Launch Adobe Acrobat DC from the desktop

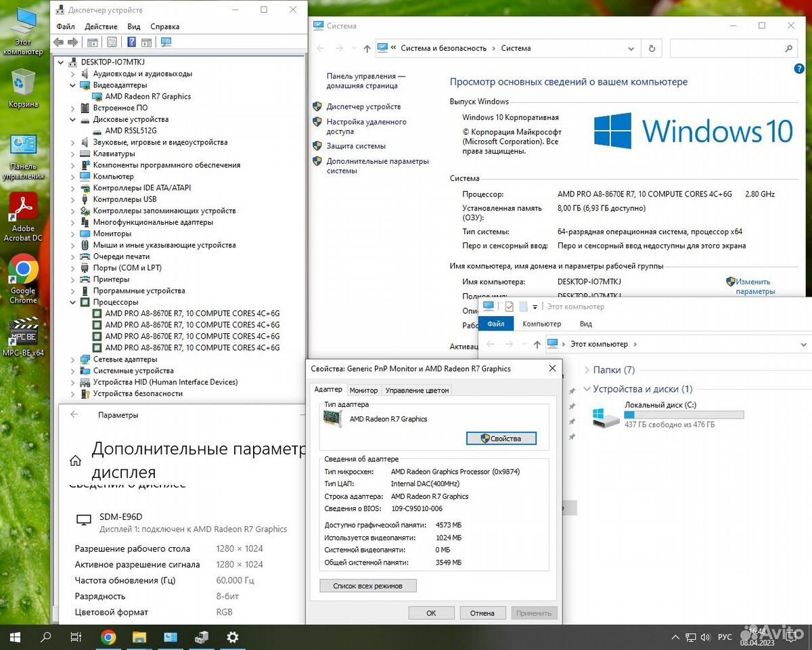click(23, 217)
